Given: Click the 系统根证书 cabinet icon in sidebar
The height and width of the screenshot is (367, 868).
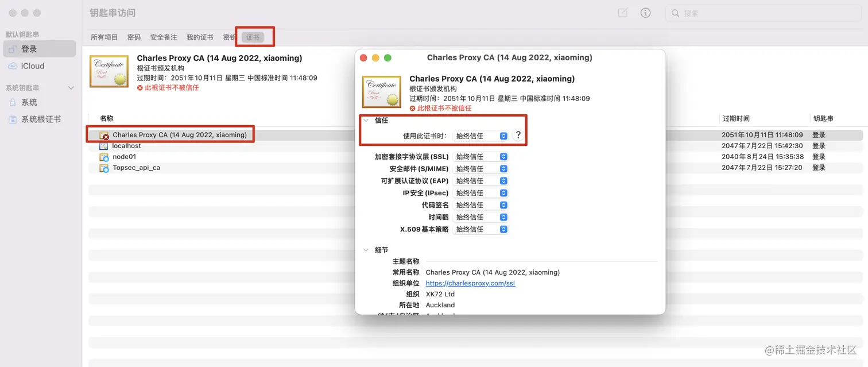Looking at the screenshot, I should click(x=13, y=119).
